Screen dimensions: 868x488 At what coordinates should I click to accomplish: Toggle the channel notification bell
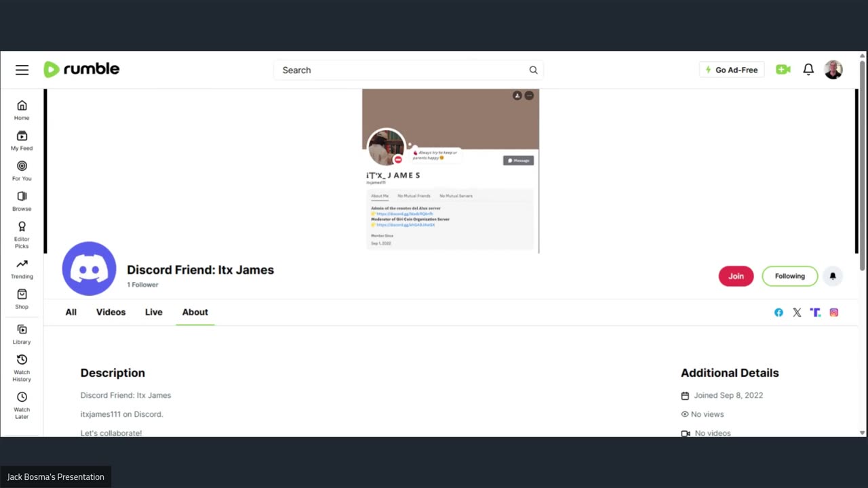pos(833,276)
